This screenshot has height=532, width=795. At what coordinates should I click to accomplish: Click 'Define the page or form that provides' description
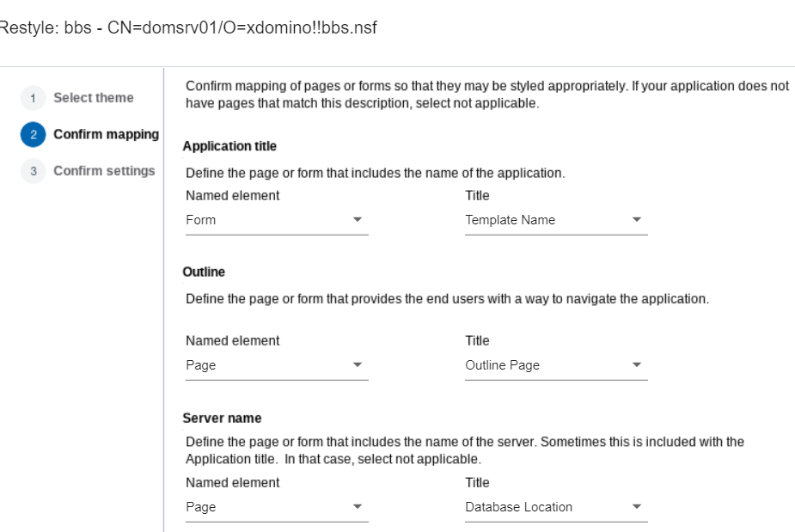point(447,299)
